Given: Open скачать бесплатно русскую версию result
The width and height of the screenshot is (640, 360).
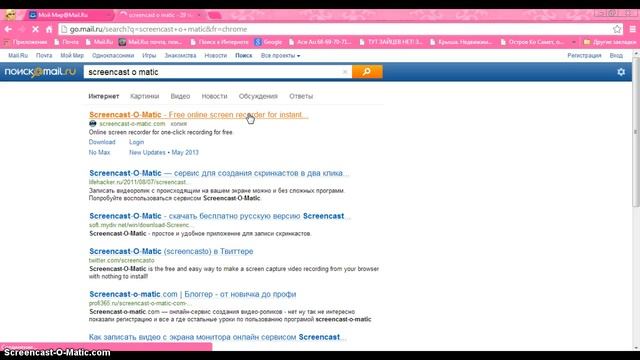Looking at the screenshot, I should point(220,216).
